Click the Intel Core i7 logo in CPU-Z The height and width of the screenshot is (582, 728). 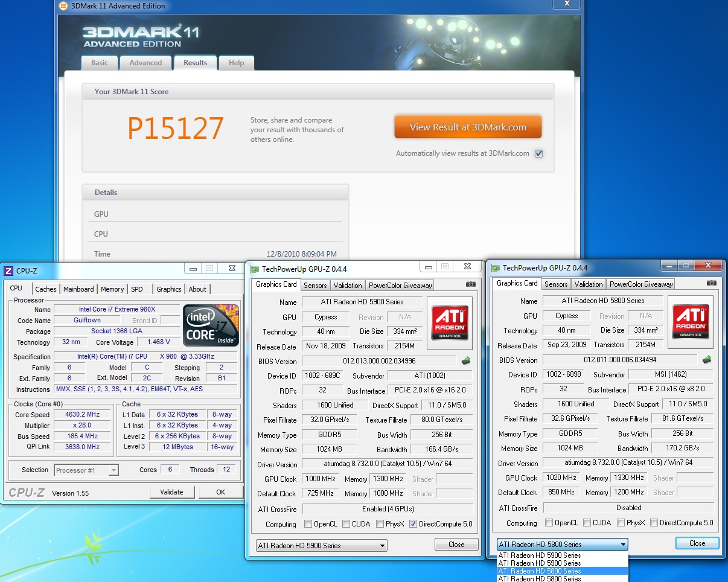[211, 325]
